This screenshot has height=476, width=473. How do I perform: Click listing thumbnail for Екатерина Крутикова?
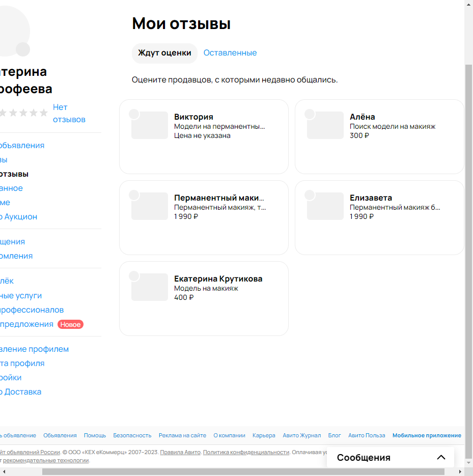tap(150, 287)
